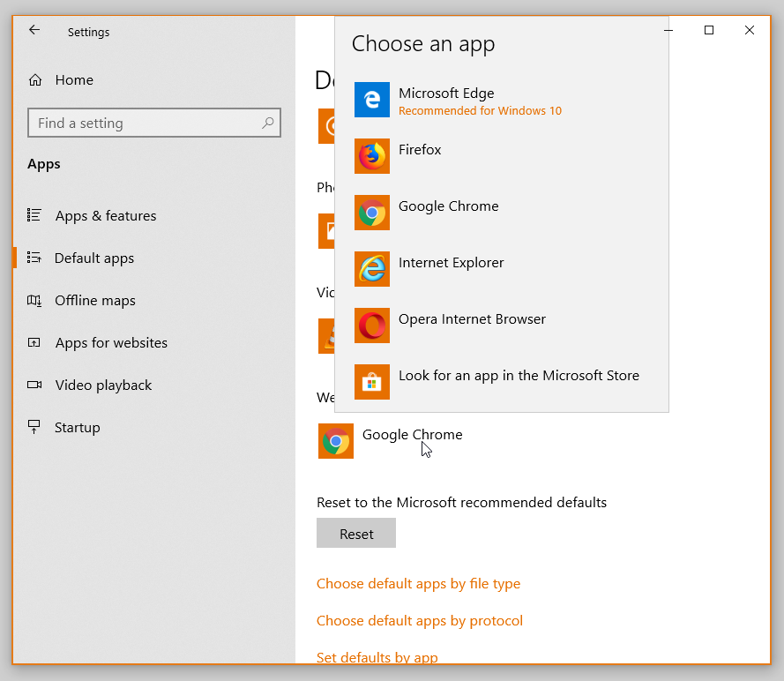Click the Microsoft Store bag icon
The image size is (784, 681).
pyautogui.click(x=372, y=382)
